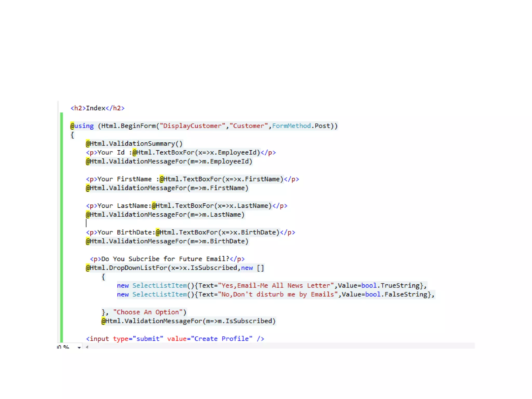
Task: Click the "Yes,Email-Me All News Letter" string
Action: (x=276, y=285)
